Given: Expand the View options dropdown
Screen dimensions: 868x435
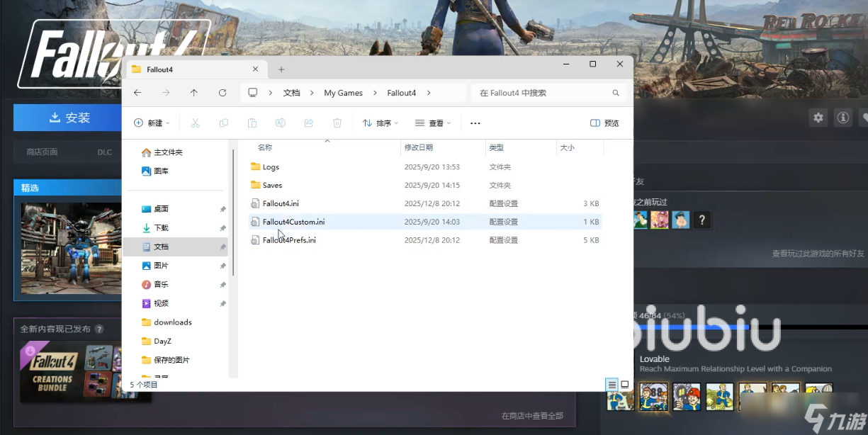Looking at the screenshot, I should click(x=433, y=123).
